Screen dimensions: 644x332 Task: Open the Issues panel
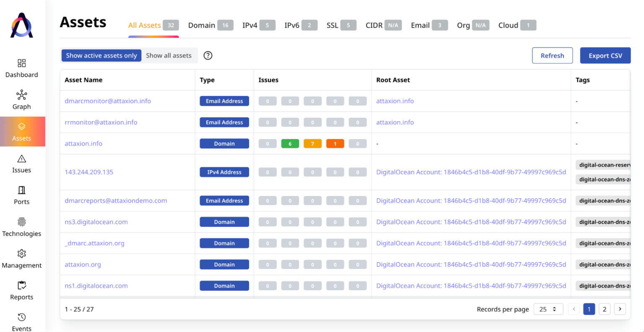(x=21, y=163)
